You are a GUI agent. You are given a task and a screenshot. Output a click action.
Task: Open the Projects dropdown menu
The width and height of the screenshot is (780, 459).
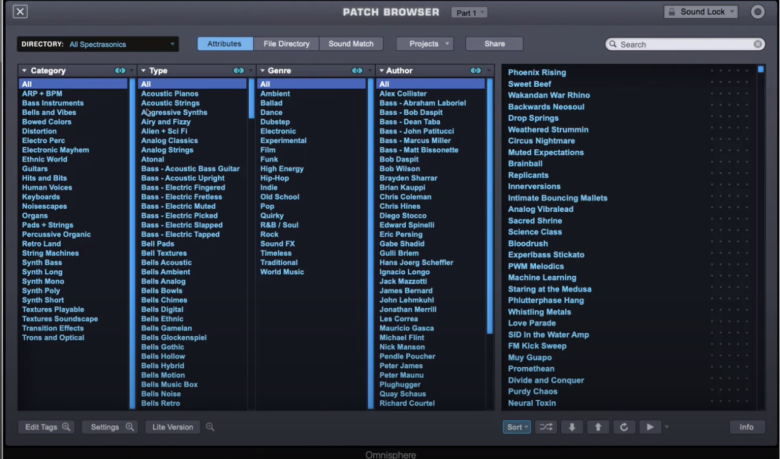coord(424,44)
